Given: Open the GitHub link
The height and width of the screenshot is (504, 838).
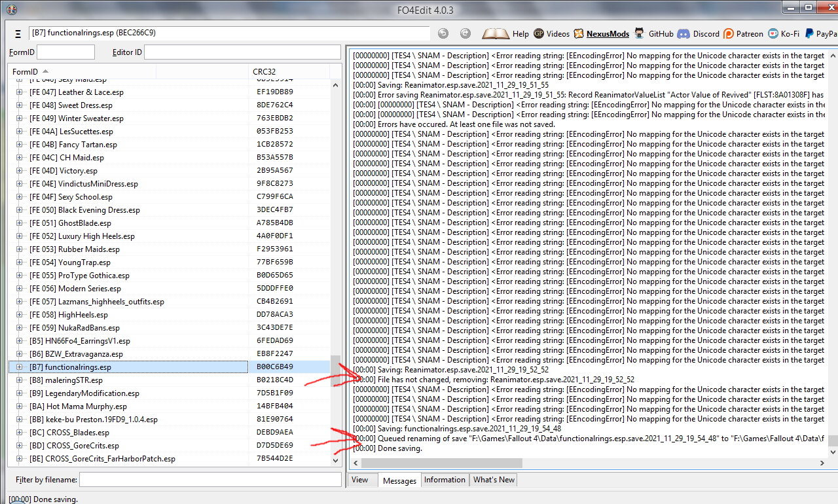Looking at the screenshot, I should click(x=653, y=33).
